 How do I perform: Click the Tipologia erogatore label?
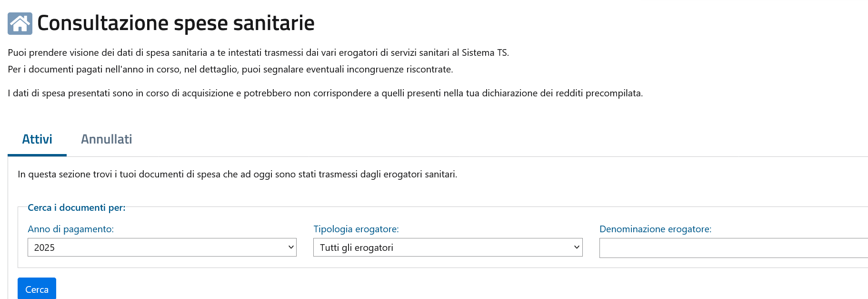coord(356,229)
